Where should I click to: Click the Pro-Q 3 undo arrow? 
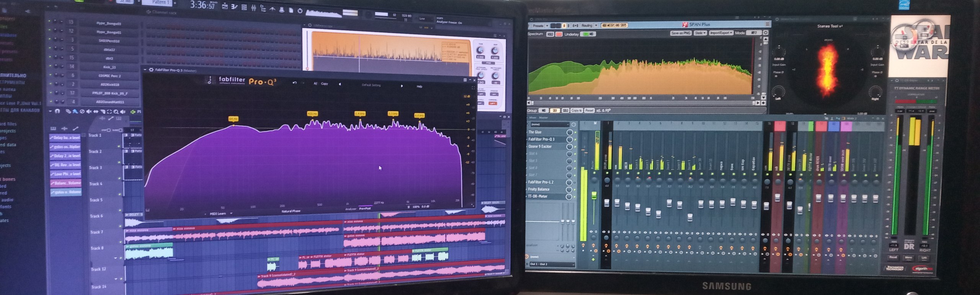pyautogui.click(x=294, y=83)
